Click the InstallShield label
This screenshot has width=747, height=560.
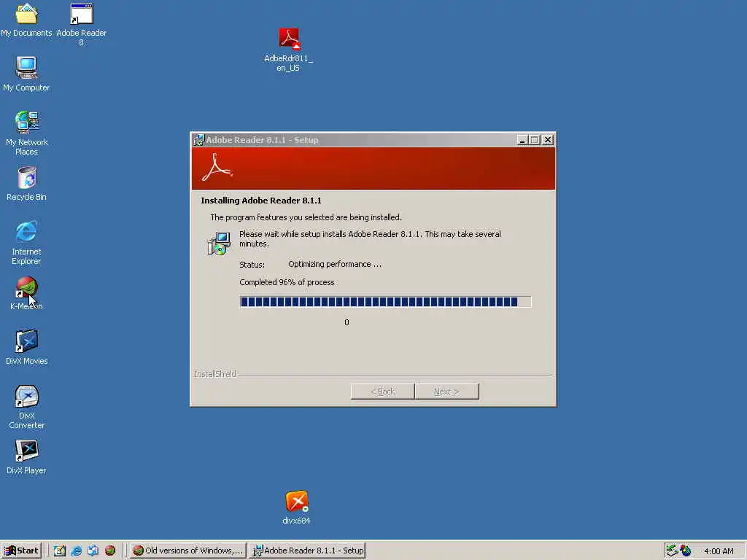pos(215,374)
